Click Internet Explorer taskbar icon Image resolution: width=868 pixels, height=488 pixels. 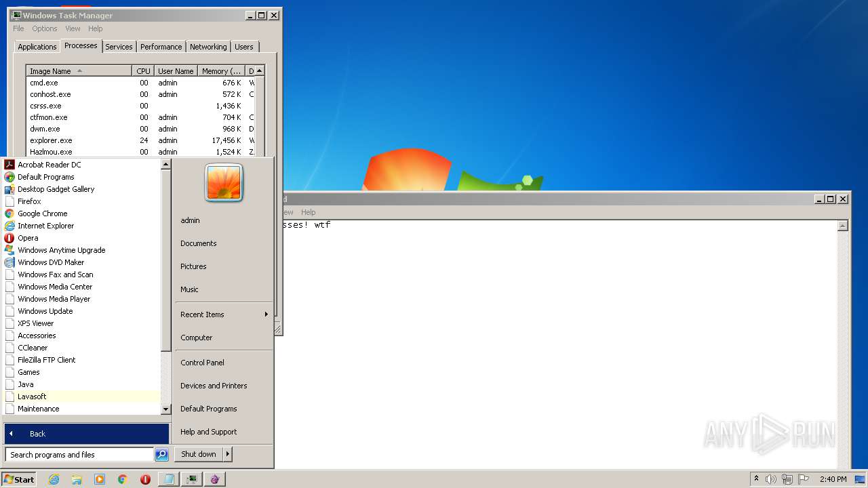pyautogui.click(x=54, y=479)
